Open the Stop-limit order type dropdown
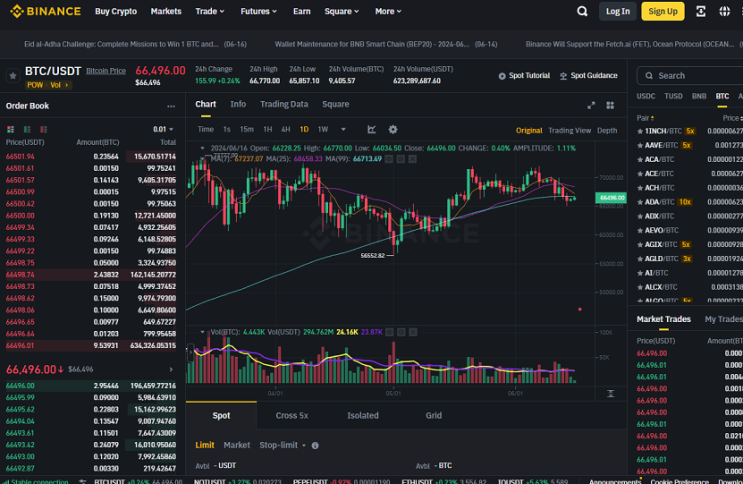 point(282,446)
